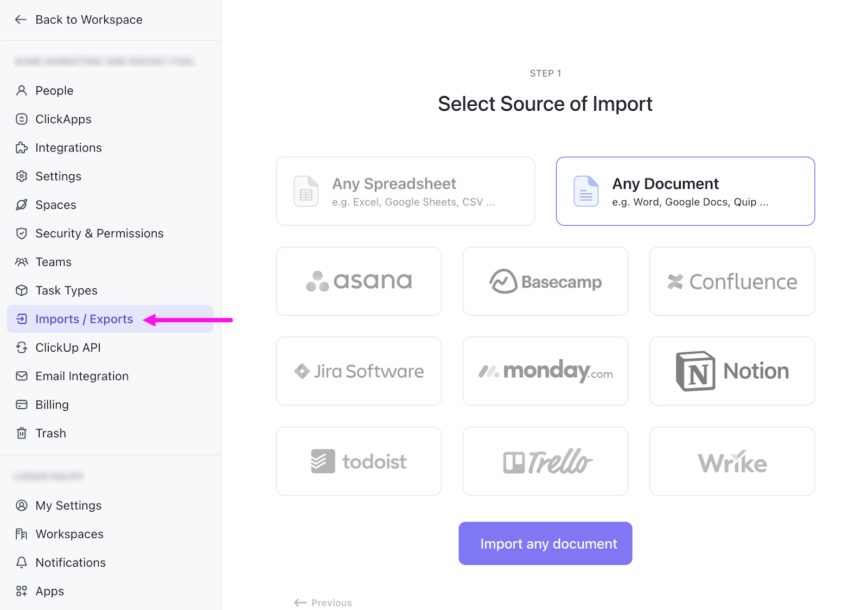Open the ClickUp API menu item

(x=68, y=348)
